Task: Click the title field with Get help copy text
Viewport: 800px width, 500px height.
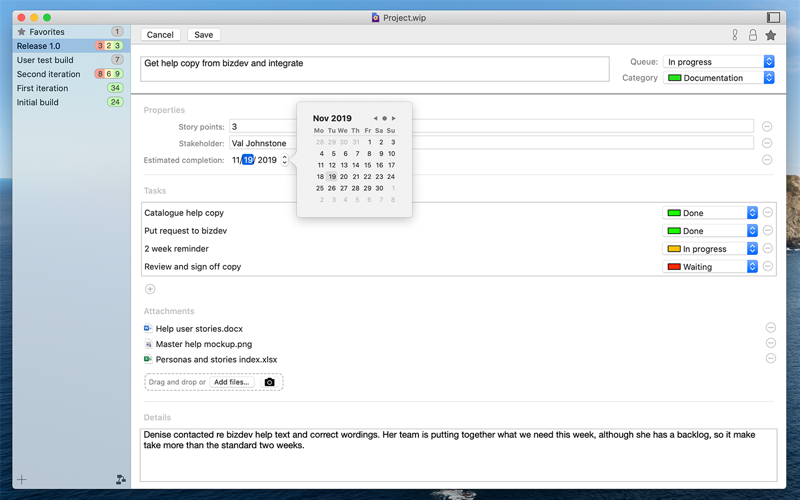Action: (375, 69)
